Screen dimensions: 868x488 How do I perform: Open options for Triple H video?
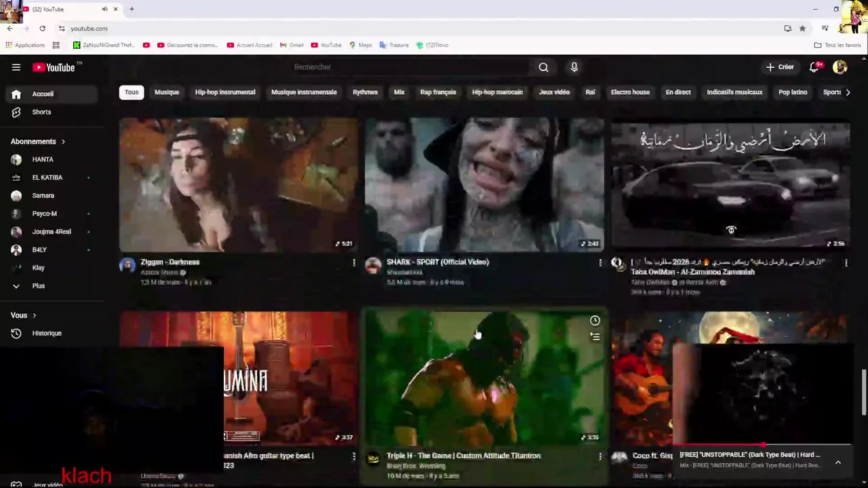(599, 456)
